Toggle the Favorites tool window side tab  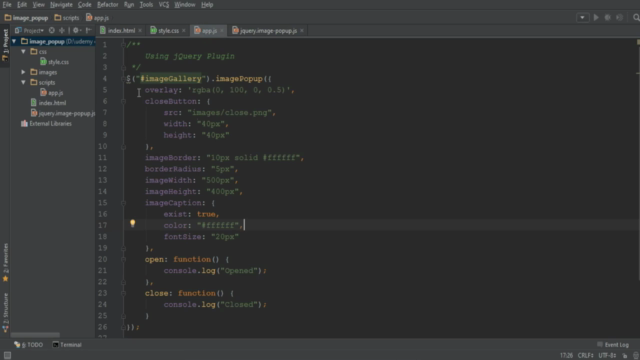[x=5, y=262]
